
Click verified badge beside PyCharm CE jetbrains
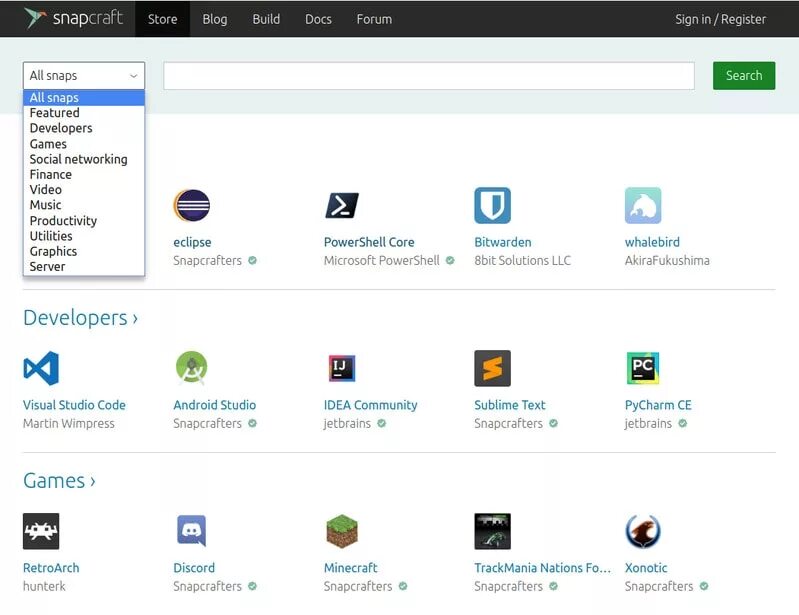[x=683, y=423]
